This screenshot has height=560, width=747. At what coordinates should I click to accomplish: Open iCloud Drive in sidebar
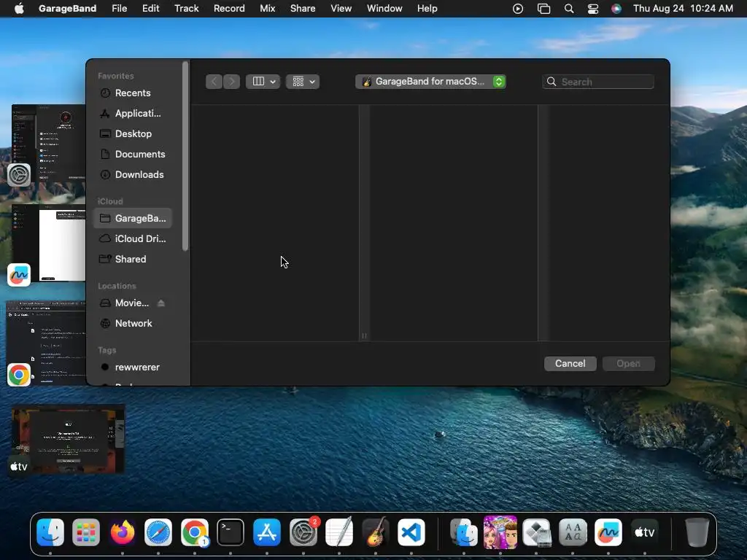click(133, 238)
